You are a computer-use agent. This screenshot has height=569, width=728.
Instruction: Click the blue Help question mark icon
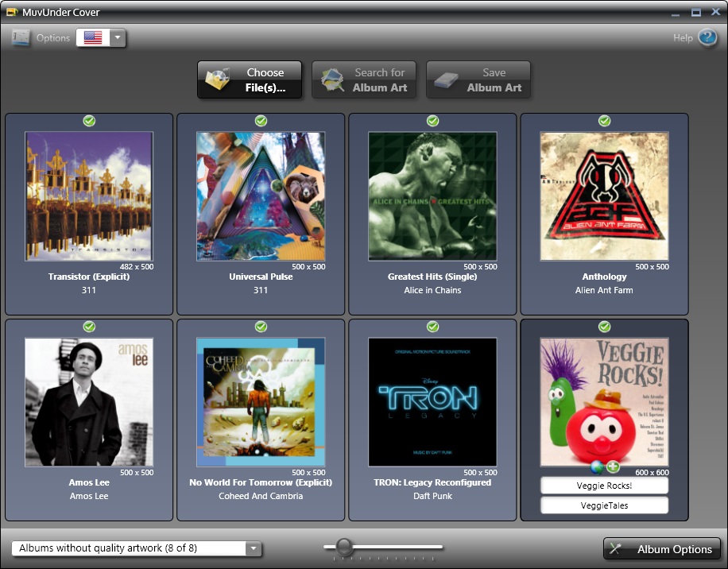click(707, 37)
